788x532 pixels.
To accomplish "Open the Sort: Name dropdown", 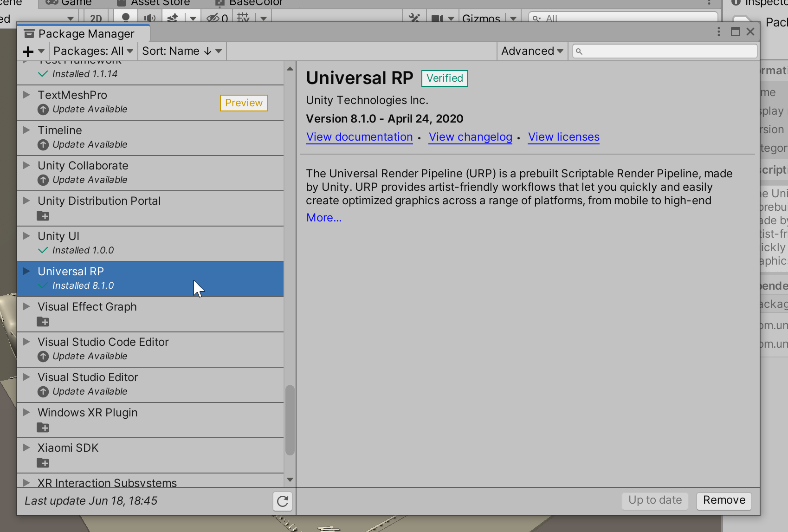I will point(182,51).
